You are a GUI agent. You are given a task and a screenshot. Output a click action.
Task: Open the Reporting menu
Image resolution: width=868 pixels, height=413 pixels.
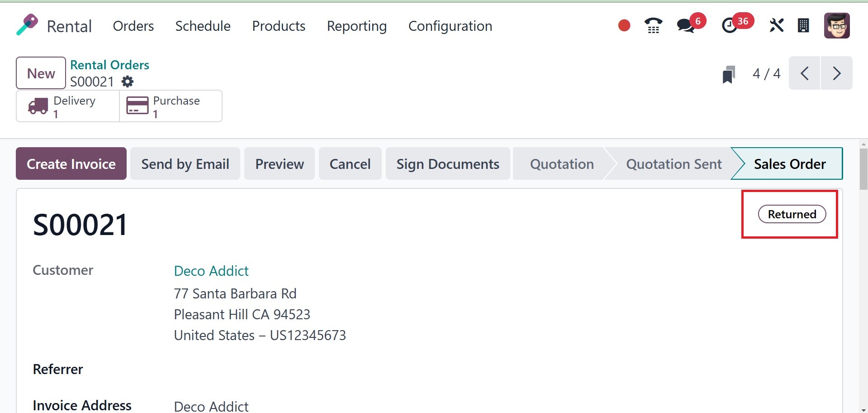tap(356, 26)
